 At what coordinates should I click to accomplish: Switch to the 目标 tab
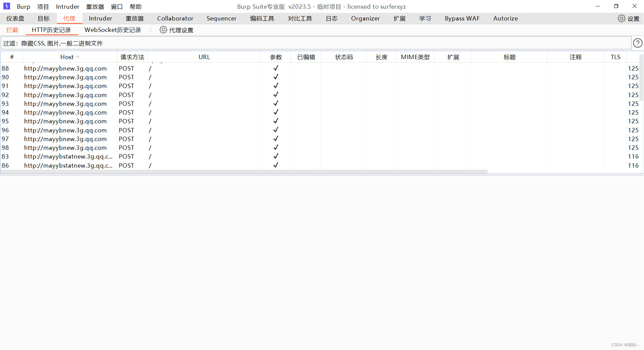(x=44, y=18)
